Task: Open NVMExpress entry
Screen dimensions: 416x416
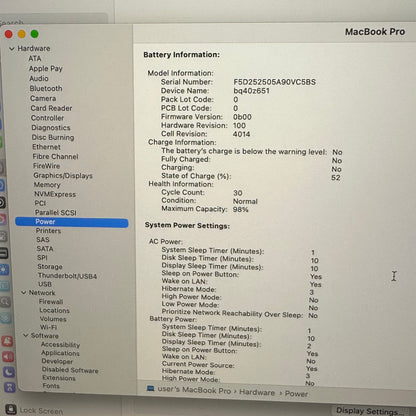Action: (55, 194)
